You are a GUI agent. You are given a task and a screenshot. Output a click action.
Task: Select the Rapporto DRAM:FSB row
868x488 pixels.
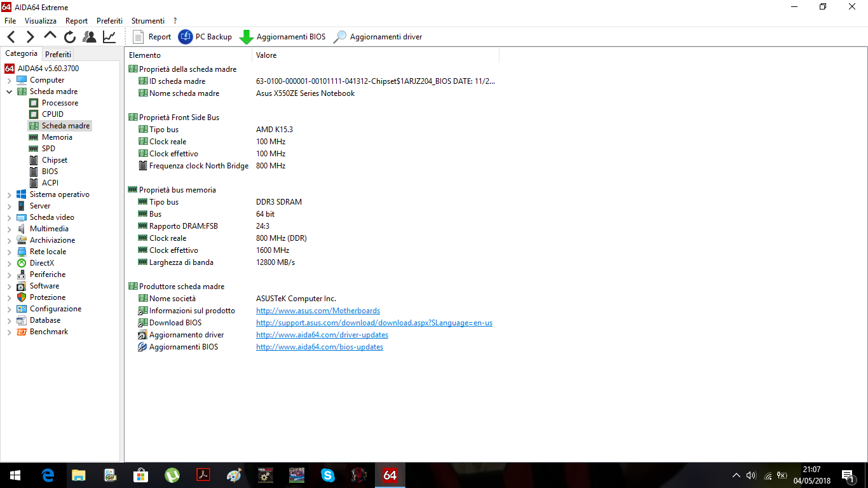click(x=312, y=226)
